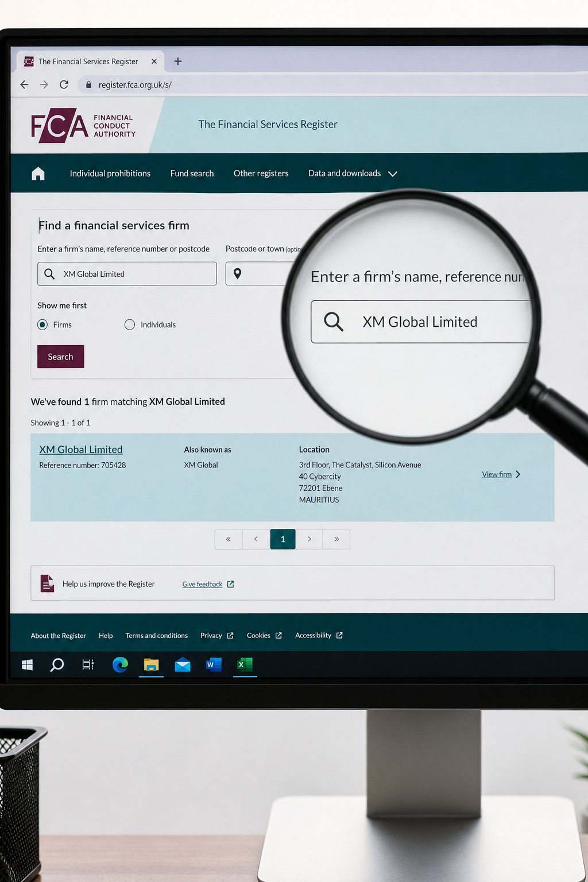Screen dimensions: 588x882
Task: Click the Give feedback link
Action: coord(202,584)
